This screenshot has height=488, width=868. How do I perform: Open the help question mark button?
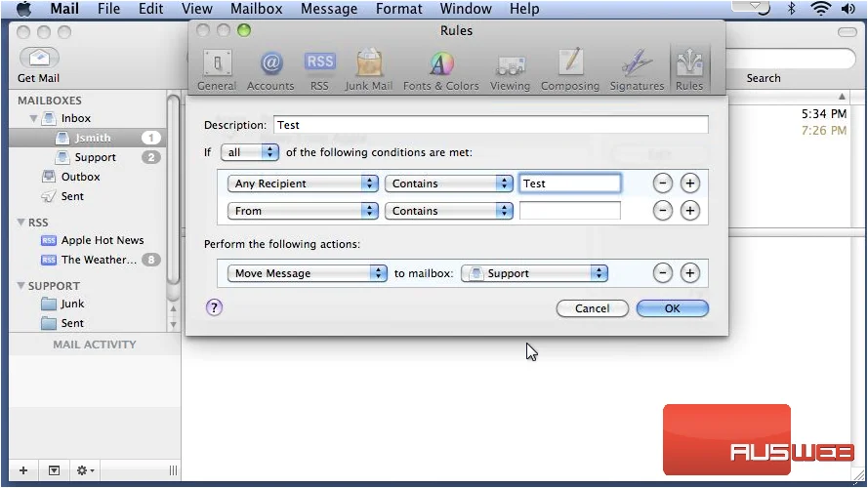214,307
